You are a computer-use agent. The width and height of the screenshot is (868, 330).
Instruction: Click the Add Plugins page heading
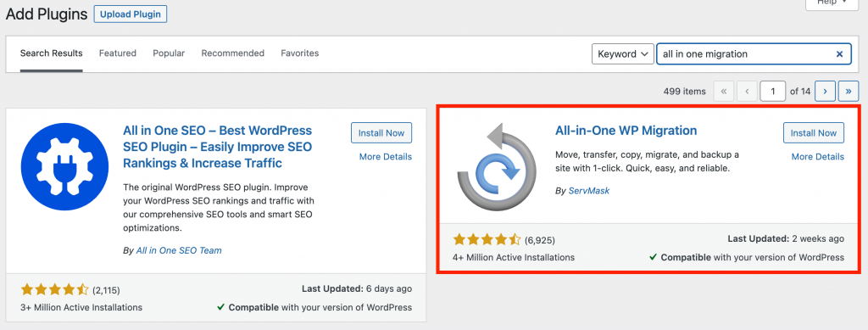click(x=47, y=14)
